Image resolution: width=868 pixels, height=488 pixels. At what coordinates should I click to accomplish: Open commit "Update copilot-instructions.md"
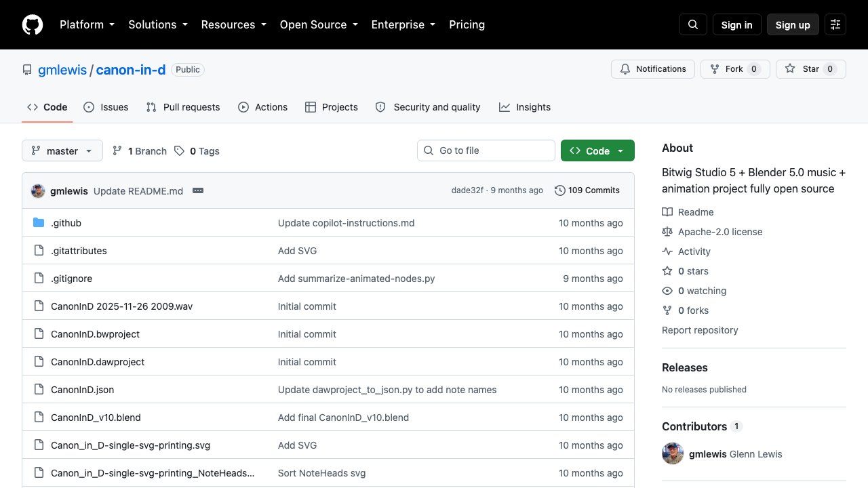[x=346, y=223]
